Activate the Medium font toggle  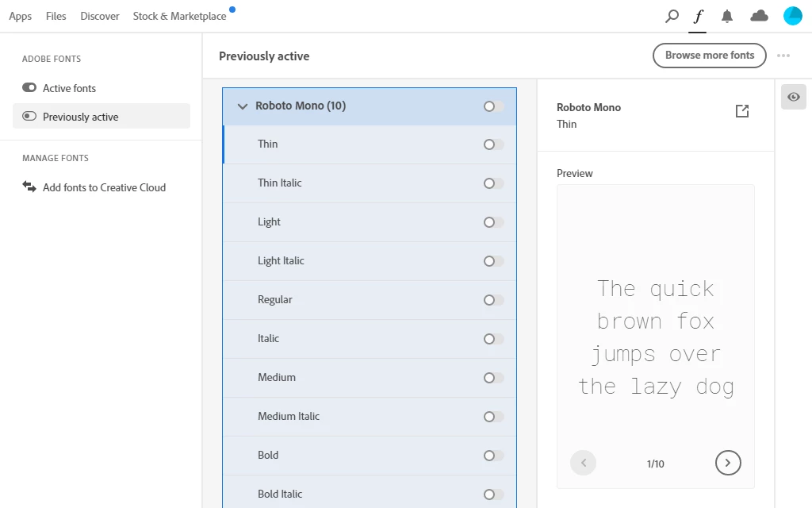click(493, 378)
